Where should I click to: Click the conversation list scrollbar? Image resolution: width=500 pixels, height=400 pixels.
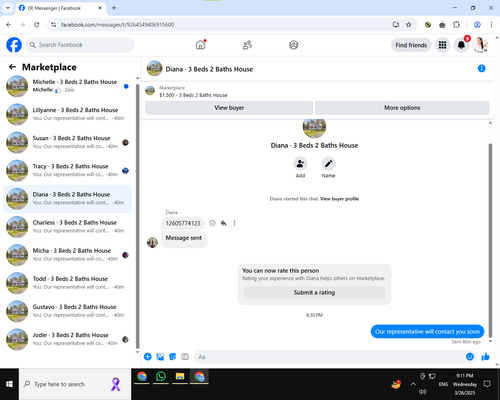(137, 215)
